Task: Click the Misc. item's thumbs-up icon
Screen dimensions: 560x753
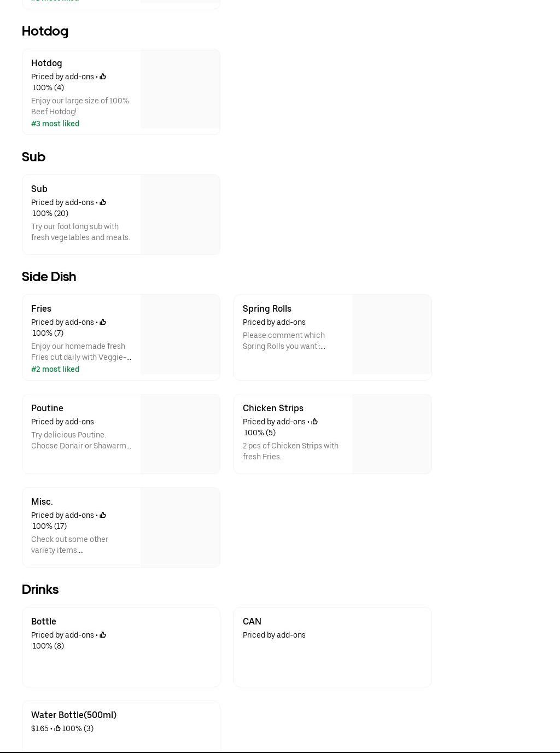Action: [x=103, y=515]
